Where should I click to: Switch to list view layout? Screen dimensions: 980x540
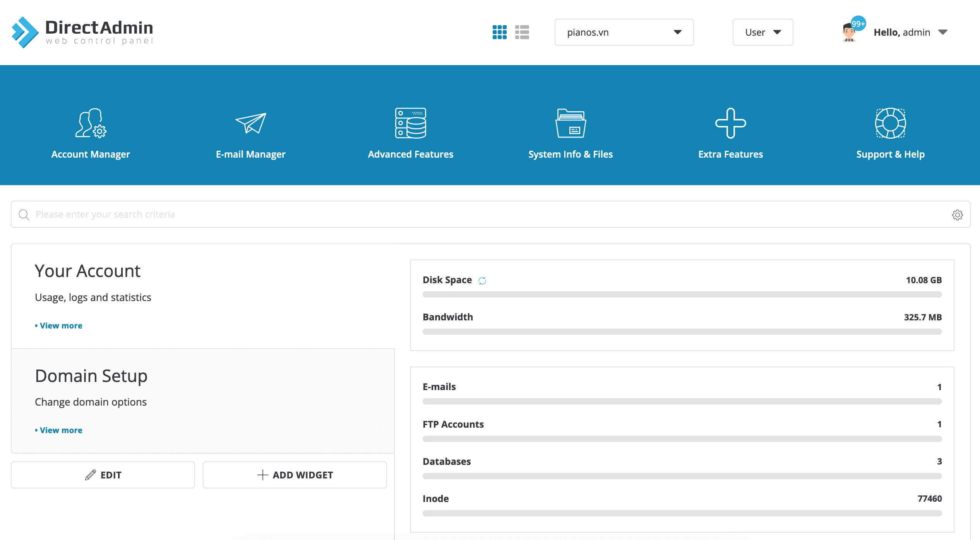pos(521,32)
